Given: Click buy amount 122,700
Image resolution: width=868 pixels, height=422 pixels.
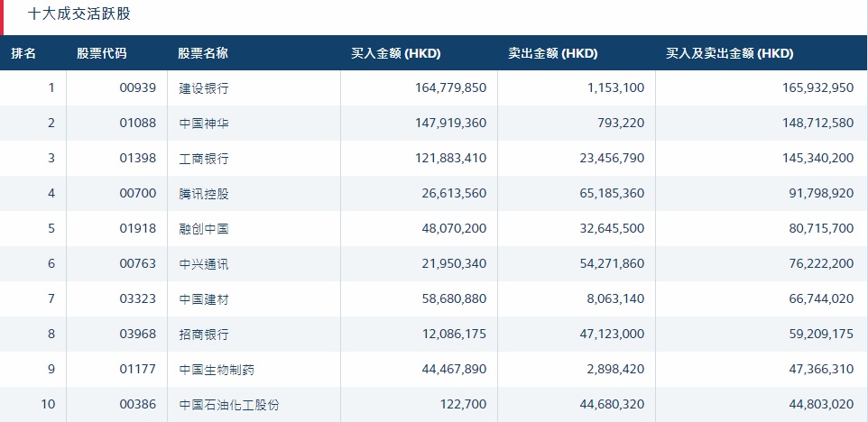Looking at the screenshot, I should pos(464,404).
